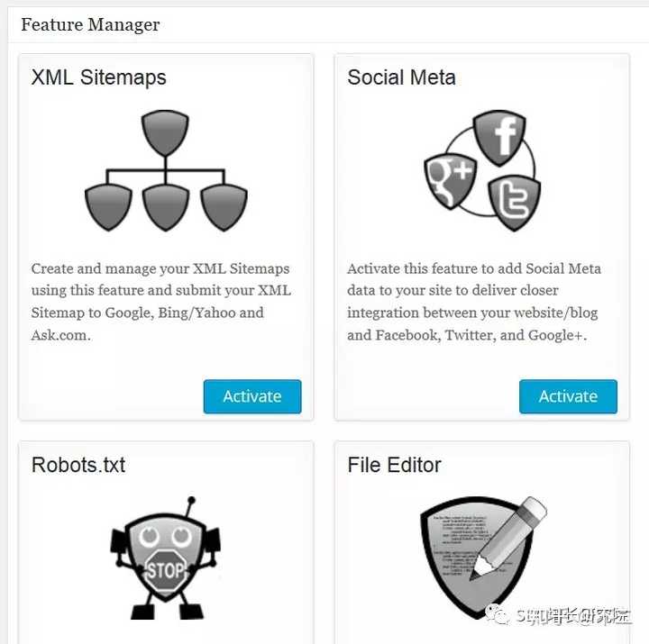Click the Facebook shield in the Social Meta icon
This screenshot has height=644, width=649.
click(x=499, y=138)
